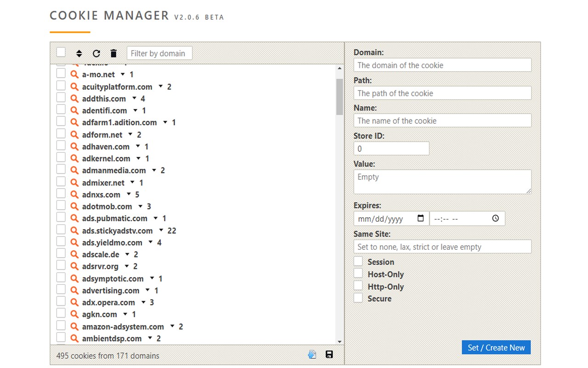Click the save floppy disk icon
This screenshot has width=588, height=368.
point(329,355)
